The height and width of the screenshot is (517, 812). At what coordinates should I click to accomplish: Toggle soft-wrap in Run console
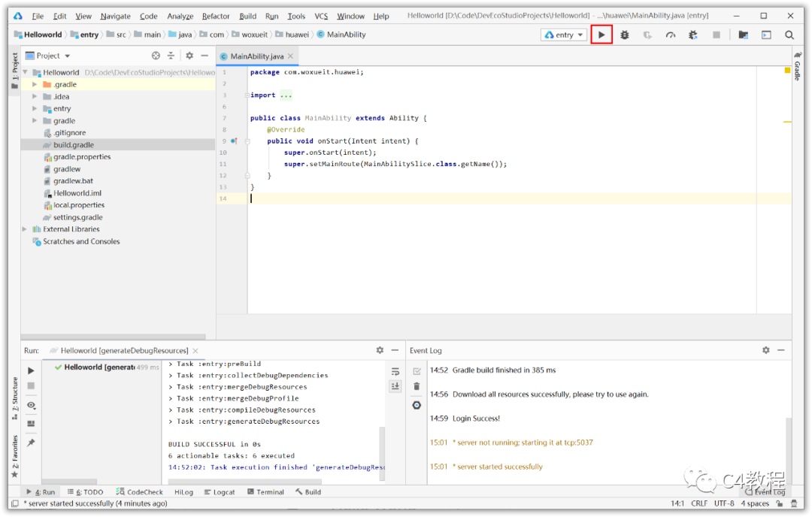coord(395,371)
